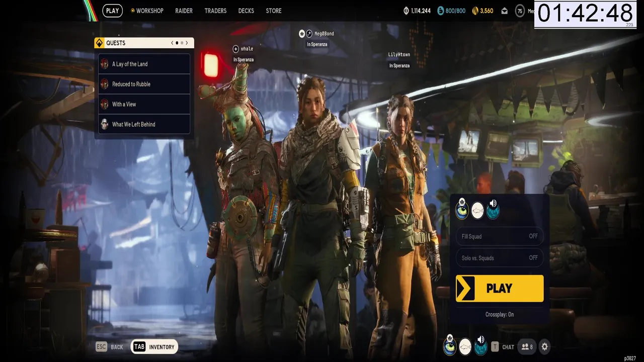Open quest With a View
644x362 pixels.
point(144,104)
